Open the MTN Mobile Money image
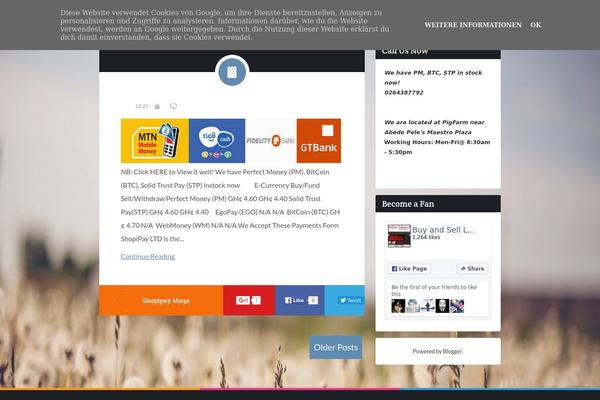This screenshot has width=600, height=400. coord(155,141)
